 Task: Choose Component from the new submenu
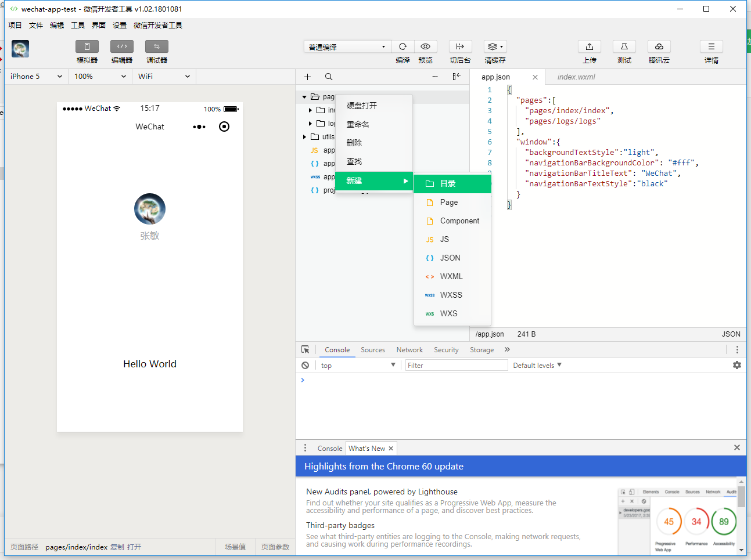pos(452,221)
